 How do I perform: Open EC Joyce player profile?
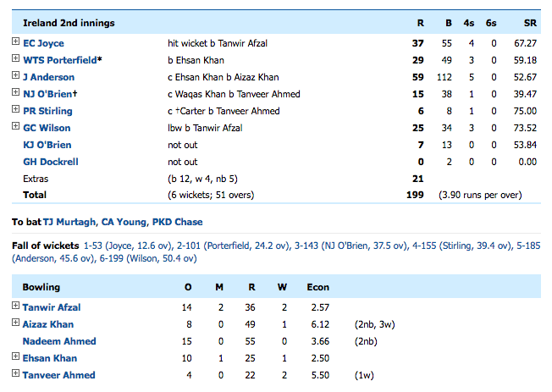[43, 43]
